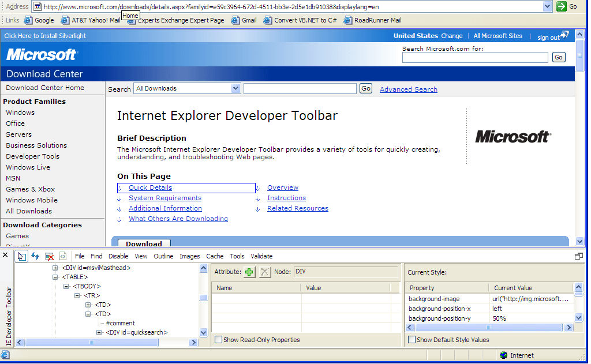Click the arrow bullet beside Overview
Viewport: 591px width, 364px height.
pyautogui.click(x=258, y=188)
